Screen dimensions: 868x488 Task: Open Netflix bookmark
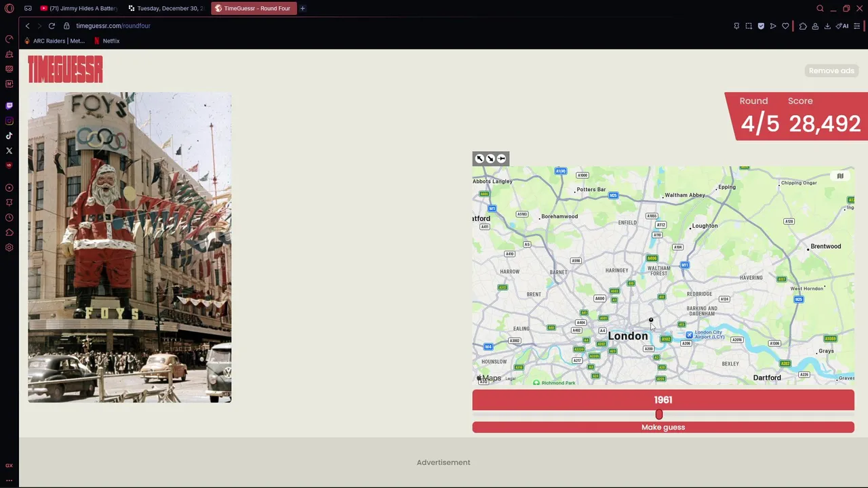tap(106, 41)
